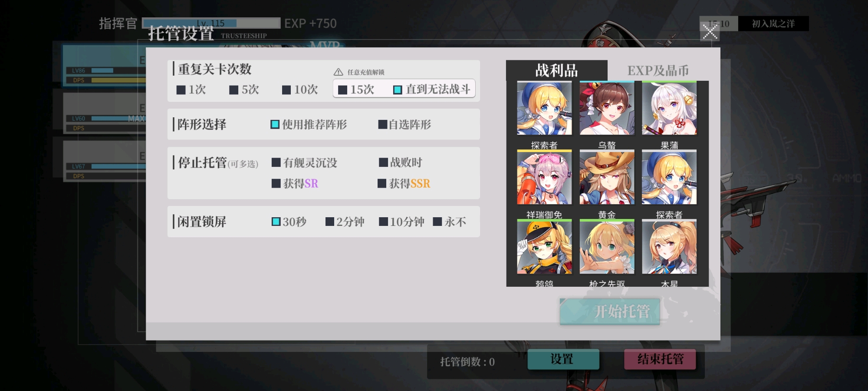Click the warning triangle icon beside 任意充值解锁
868x391 pixels.
(x=339, y=72)
